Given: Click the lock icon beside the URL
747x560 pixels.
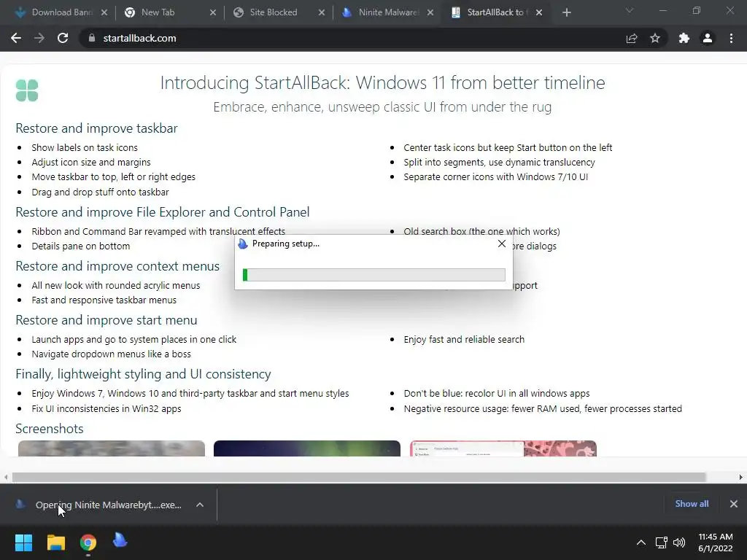Looking at the screenshot, I should [x=92, y=38].
